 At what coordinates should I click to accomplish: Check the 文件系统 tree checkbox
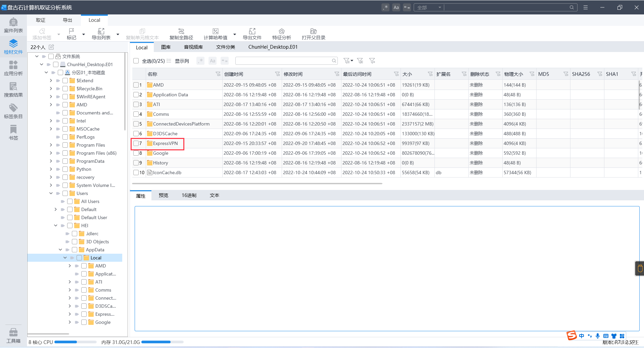(51, 56)
